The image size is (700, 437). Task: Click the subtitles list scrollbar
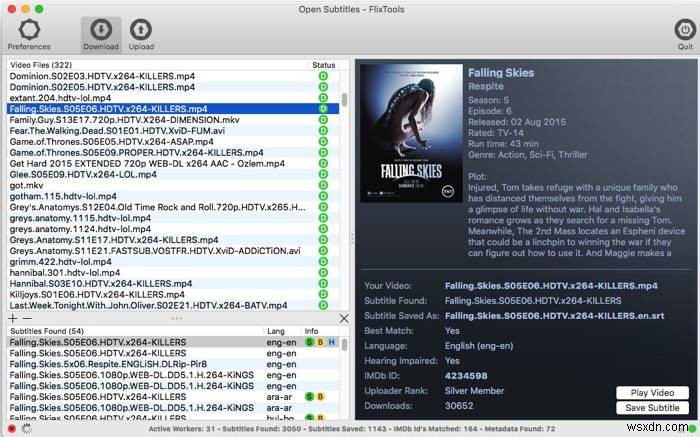point(344,345)
